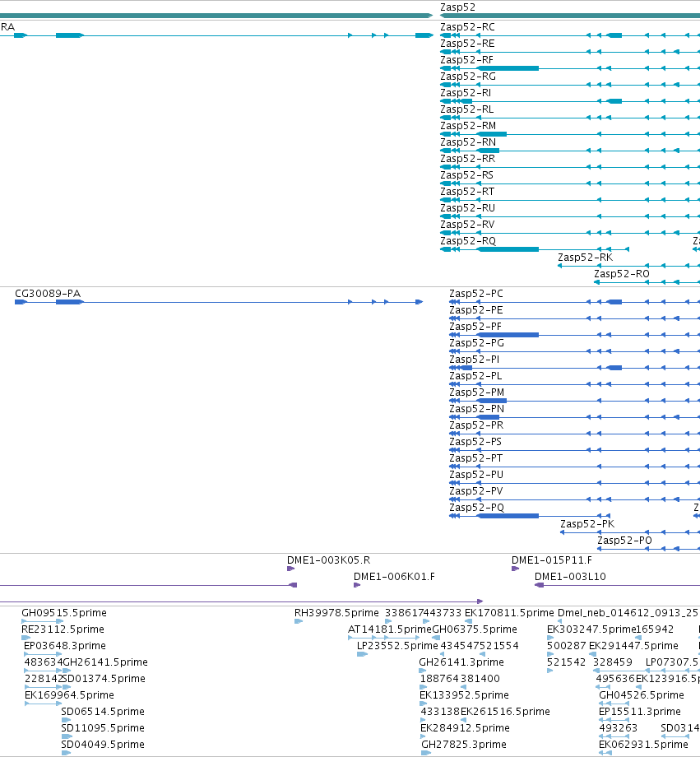
Task: Select the EK303247.5prime EST label
Action: (591, 629)
